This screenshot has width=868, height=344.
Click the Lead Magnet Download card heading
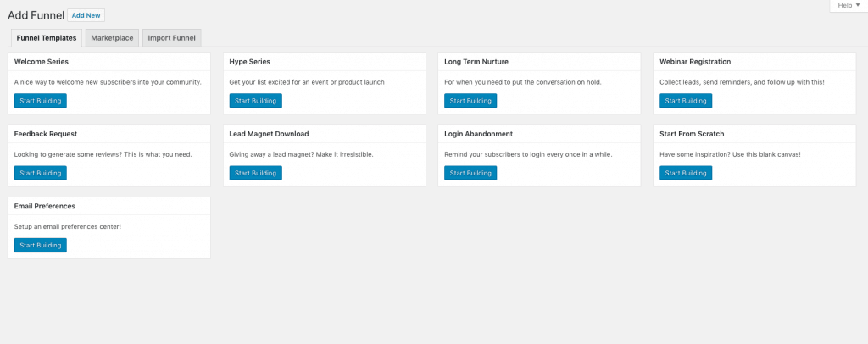point(269,134)
